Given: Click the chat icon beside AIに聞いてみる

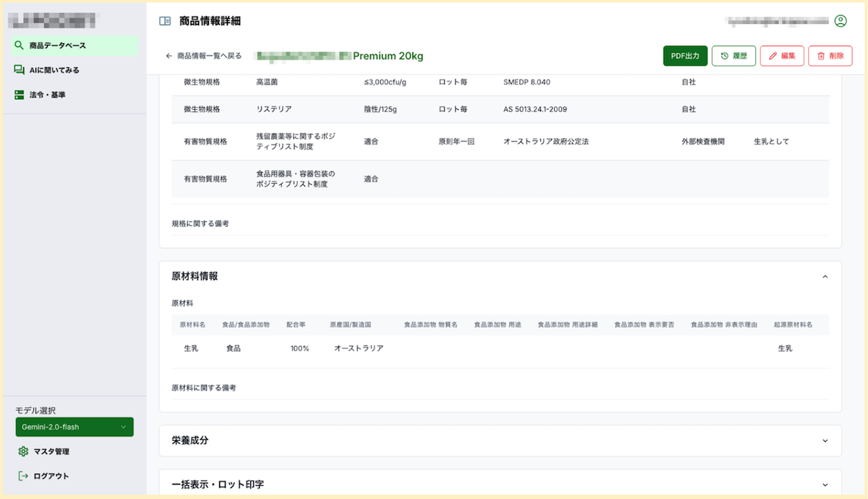Looking at the screenshot, I should [20, 70].
